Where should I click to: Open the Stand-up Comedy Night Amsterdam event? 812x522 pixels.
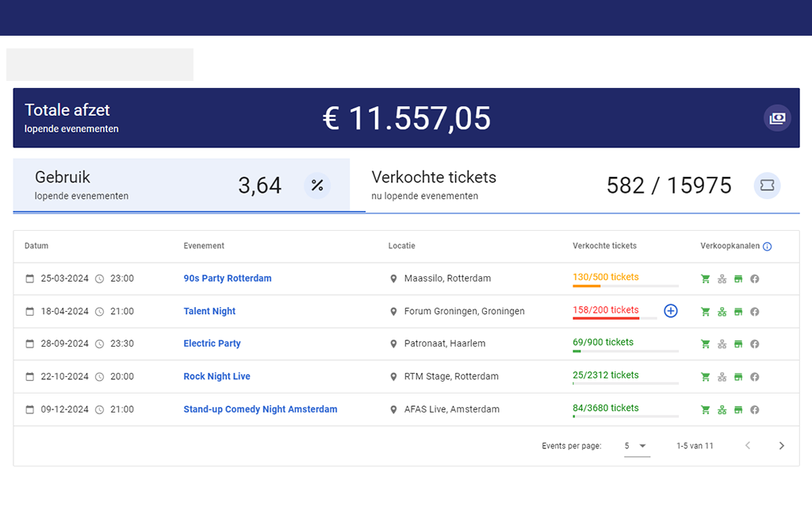coord(260,409)
